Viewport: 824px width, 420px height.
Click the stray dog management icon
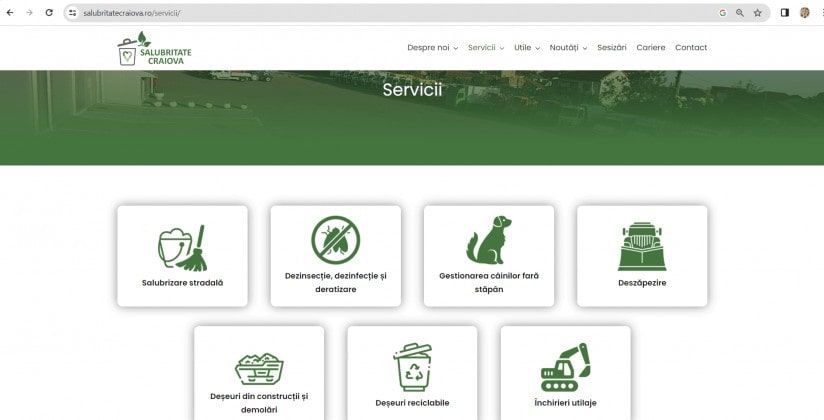coord(488,241)
